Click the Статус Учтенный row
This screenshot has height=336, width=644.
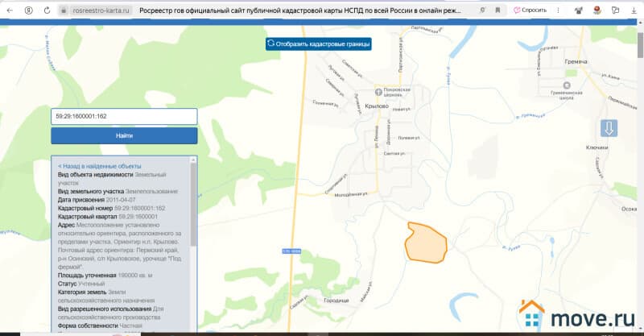click(x=81, y=284)
